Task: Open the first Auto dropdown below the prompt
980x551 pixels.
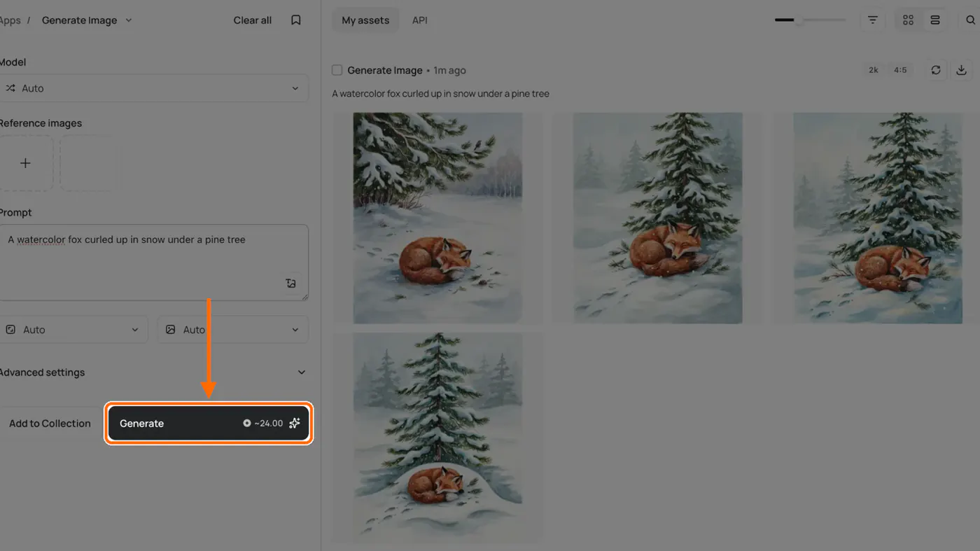Action: tap(73, 330)
